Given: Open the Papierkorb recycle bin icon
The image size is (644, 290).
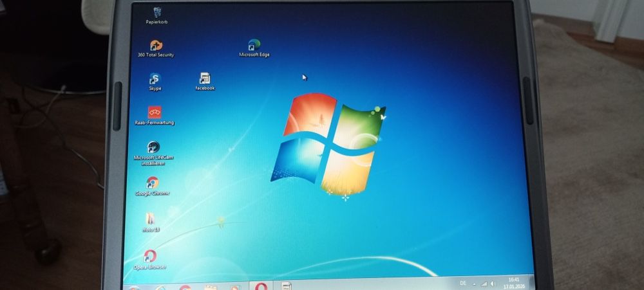Looking at the screenshot, I should coord(157,15).
